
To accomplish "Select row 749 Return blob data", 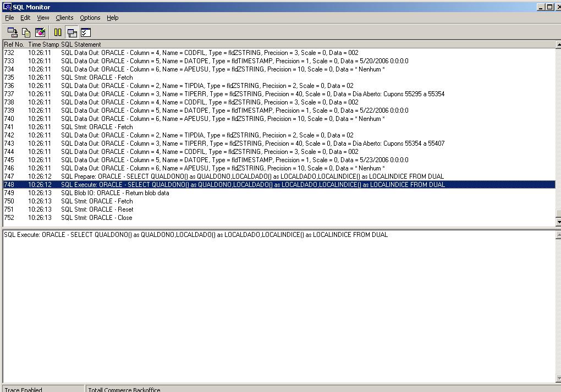I will (279, 192).
